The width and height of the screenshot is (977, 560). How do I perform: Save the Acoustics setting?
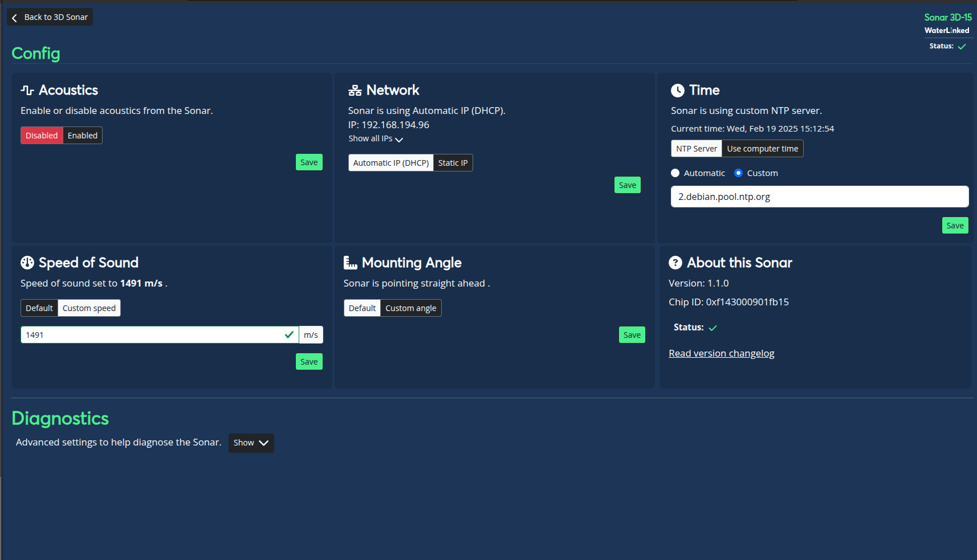pyautogui.click(x=309, y=162)
